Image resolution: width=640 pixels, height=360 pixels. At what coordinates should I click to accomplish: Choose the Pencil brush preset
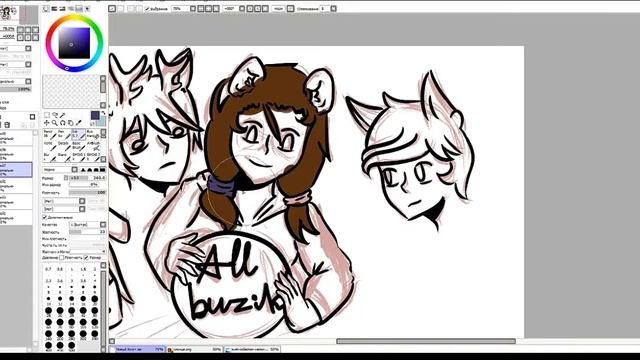(50, 134)
